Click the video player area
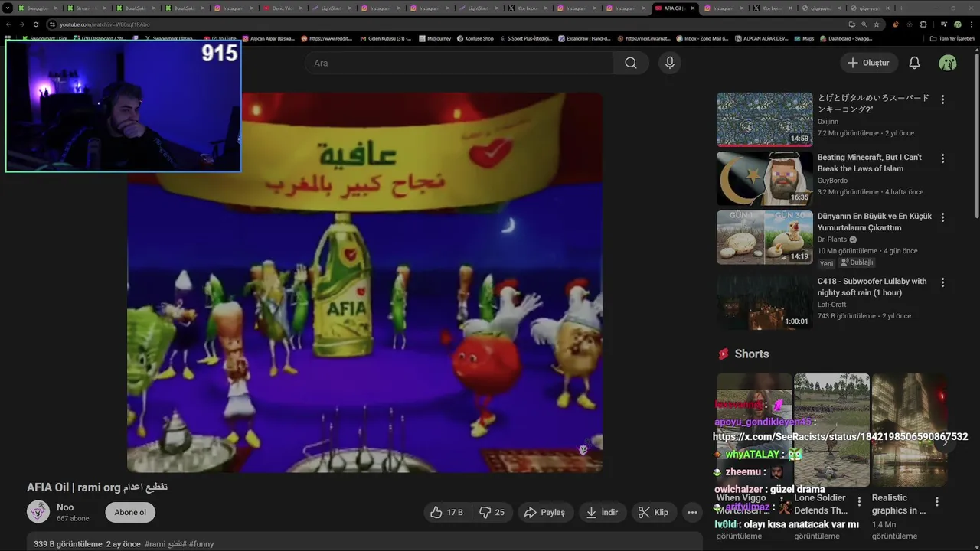 [364, 282]
